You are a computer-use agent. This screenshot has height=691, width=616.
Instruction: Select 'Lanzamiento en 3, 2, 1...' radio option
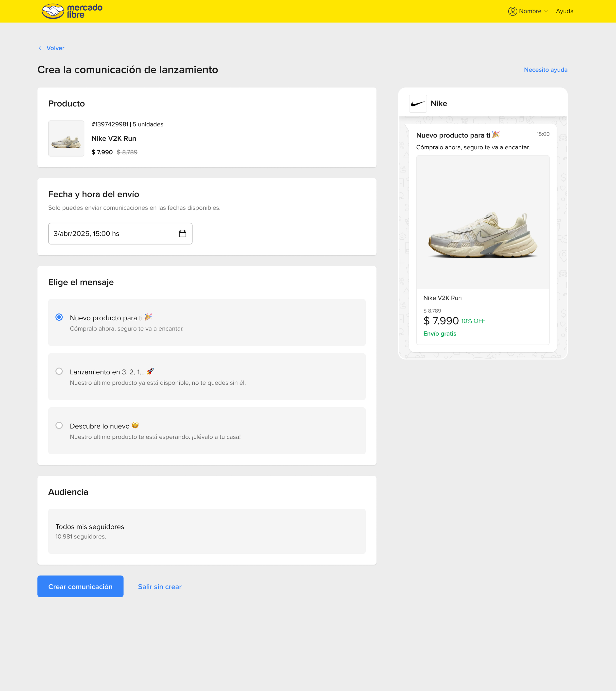59,371
